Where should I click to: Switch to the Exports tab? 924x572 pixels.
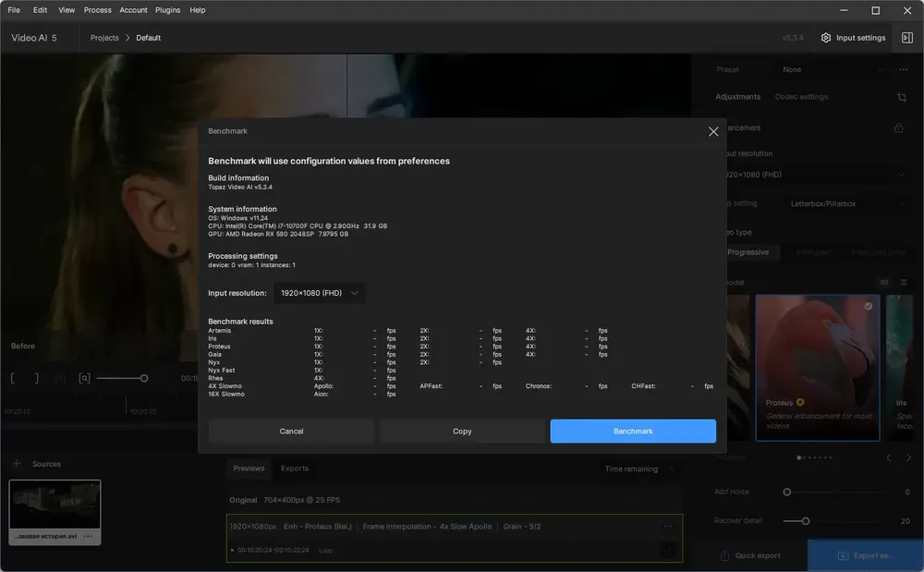(x=295, y=469)
